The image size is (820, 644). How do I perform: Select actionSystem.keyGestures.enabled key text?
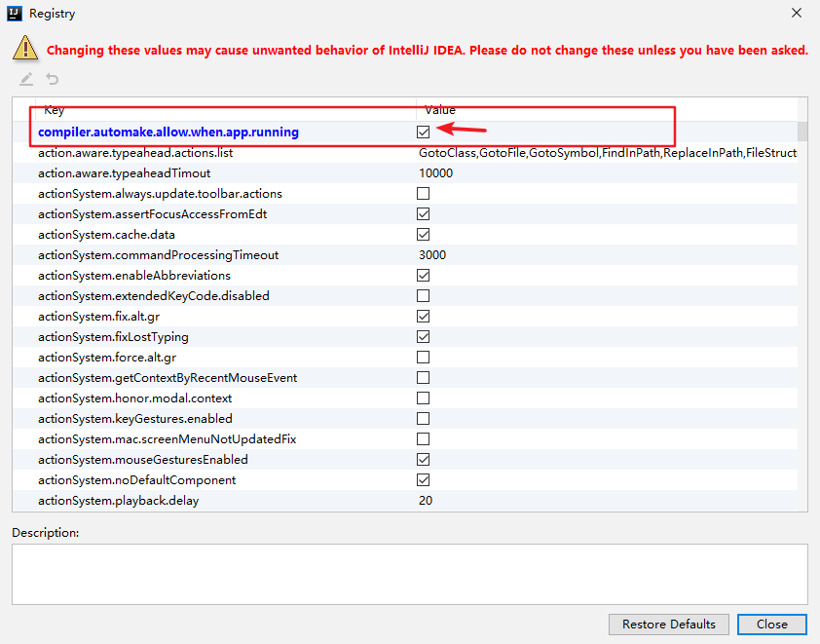(135, 419)
